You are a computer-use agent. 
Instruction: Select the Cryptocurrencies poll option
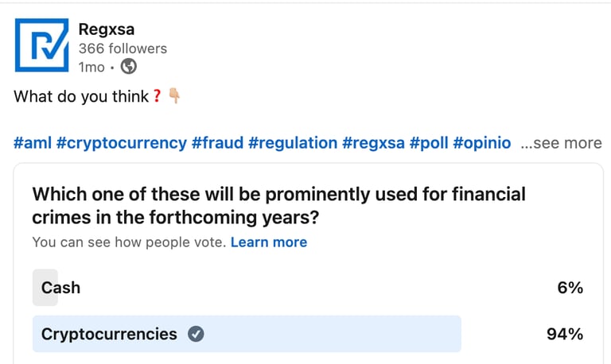pyautogui.click(x=110, y=334)
